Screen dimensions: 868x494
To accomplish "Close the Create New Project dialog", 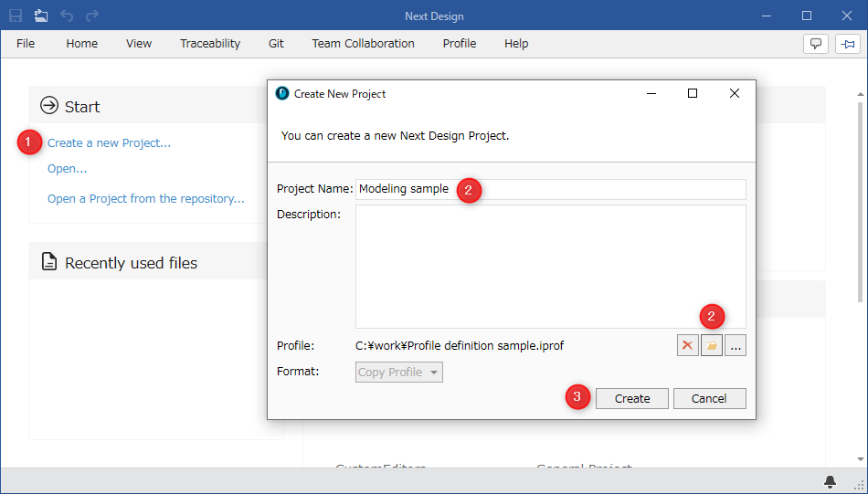I will click(x=735, y=93).
